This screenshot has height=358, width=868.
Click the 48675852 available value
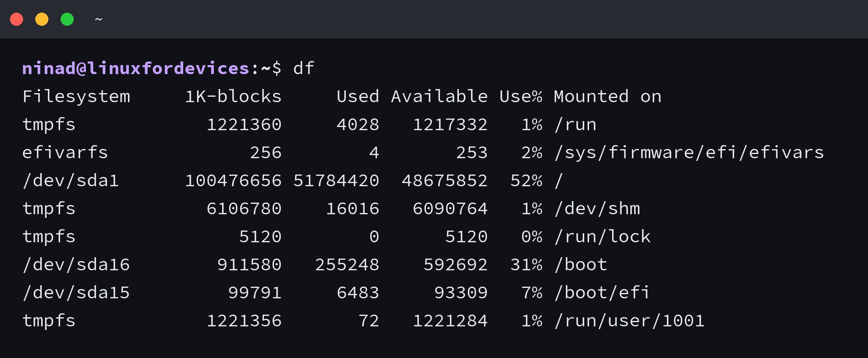pyautogui.click(x=445, y=180)
